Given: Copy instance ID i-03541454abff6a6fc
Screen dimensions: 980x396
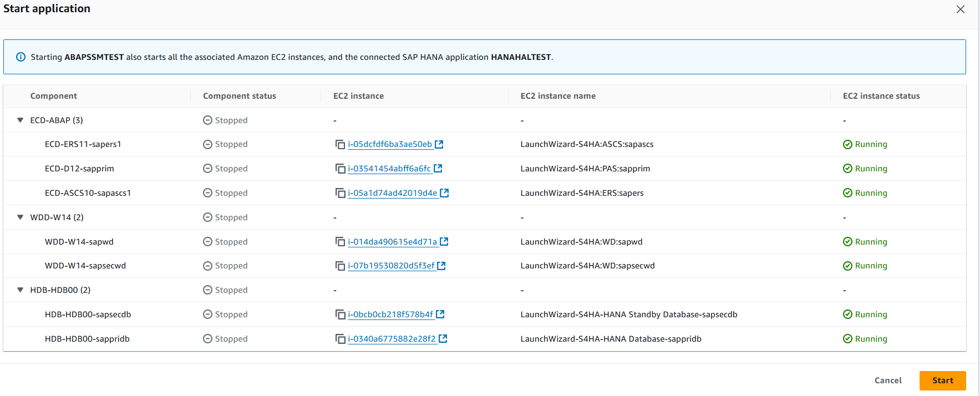Looking at the screenshot, I should click(x=340, y=169).
